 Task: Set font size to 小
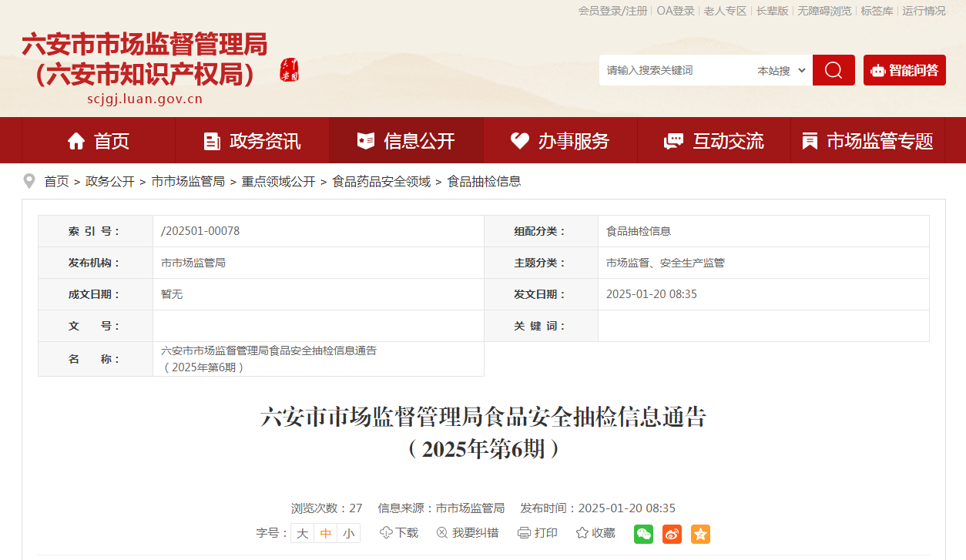(349, 533)
